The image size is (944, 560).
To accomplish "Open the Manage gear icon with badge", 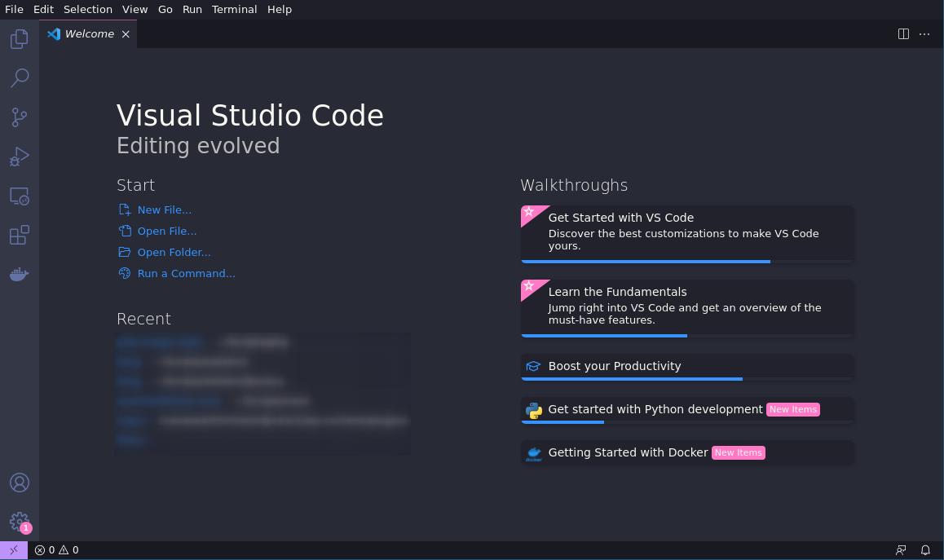I will 20,522.
